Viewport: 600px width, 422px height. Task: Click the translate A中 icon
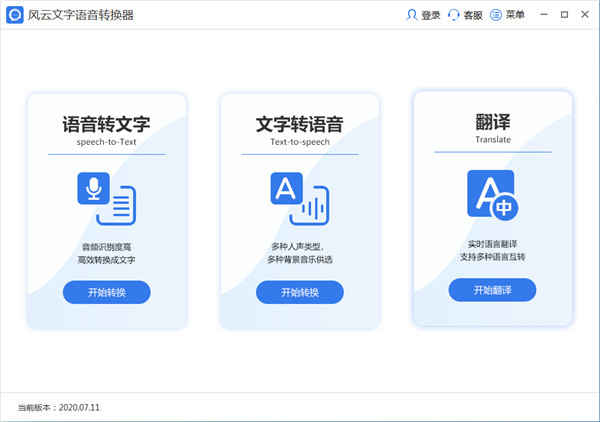tap(492, 195)
